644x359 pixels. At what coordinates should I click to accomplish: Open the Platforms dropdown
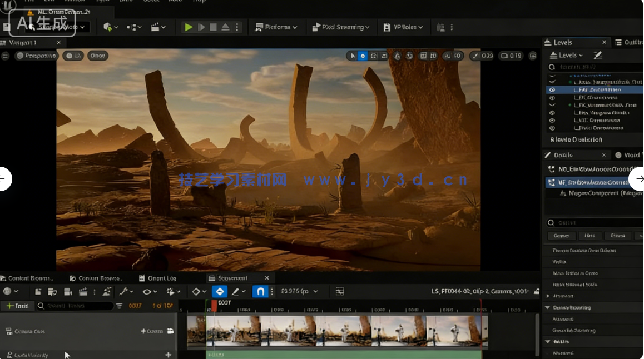pos(276,27)
